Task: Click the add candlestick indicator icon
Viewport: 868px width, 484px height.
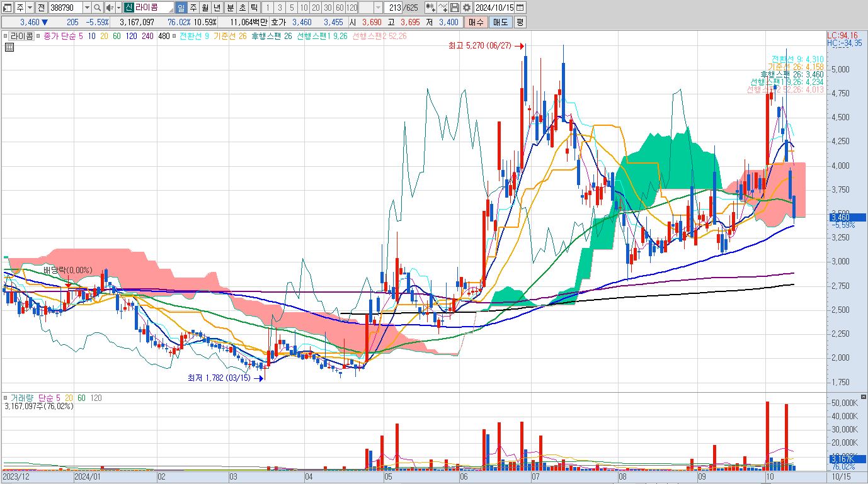Action: coord(430,8)
